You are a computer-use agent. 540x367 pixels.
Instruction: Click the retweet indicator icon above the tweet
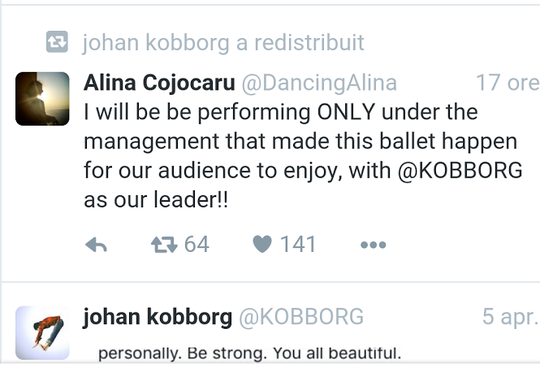57,42
